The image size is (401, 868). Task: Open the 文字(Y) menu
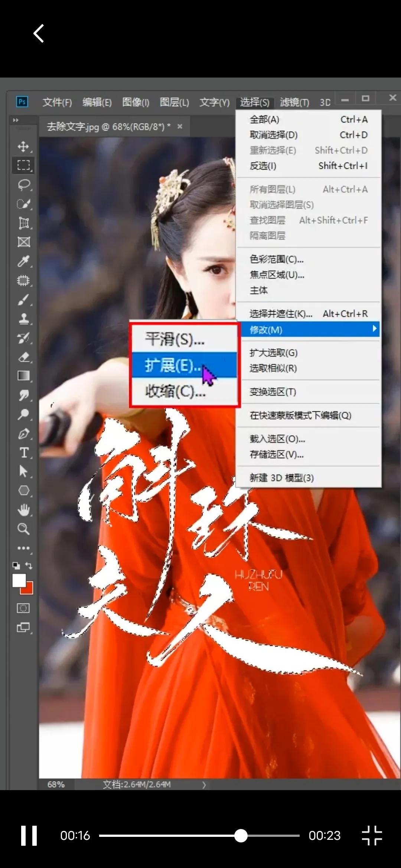point(215,102)
